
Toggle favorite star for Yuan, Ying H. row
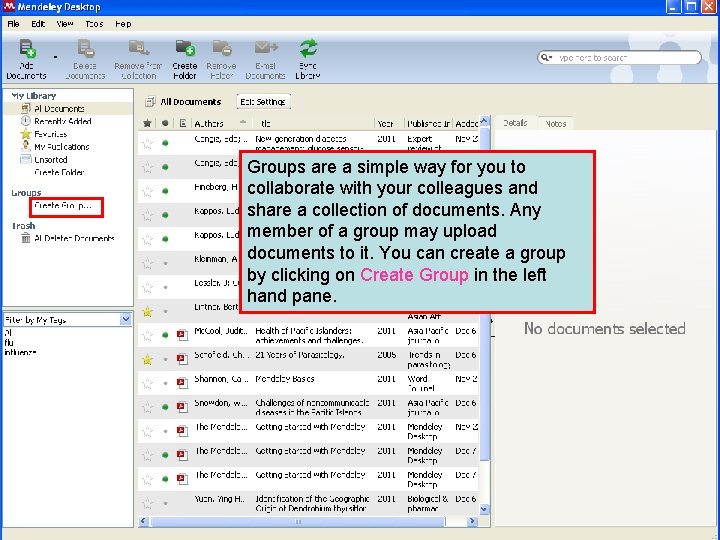[147, 503]
